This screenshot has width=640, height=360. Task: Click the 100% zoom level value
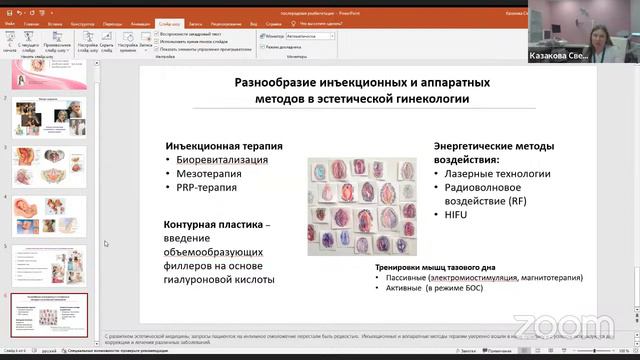pos(623,351)
